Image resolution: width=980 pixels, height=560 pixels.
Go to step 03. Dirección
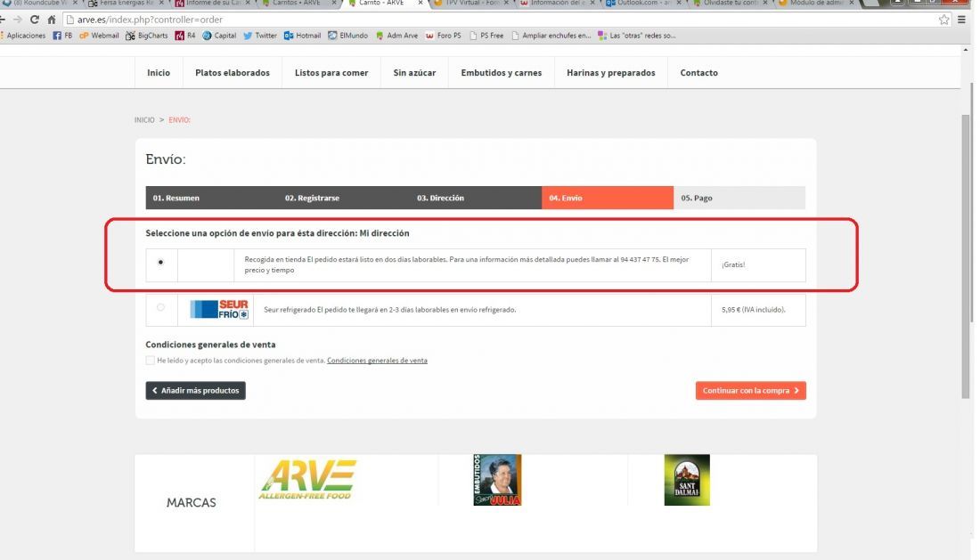[475, 198]
